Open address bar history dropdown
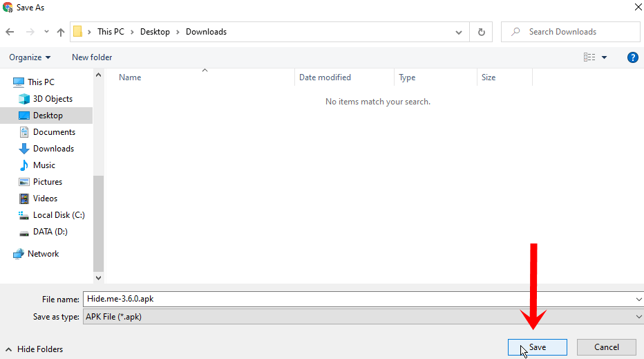This screenshot has width=644, height=359. coord(459,32)
